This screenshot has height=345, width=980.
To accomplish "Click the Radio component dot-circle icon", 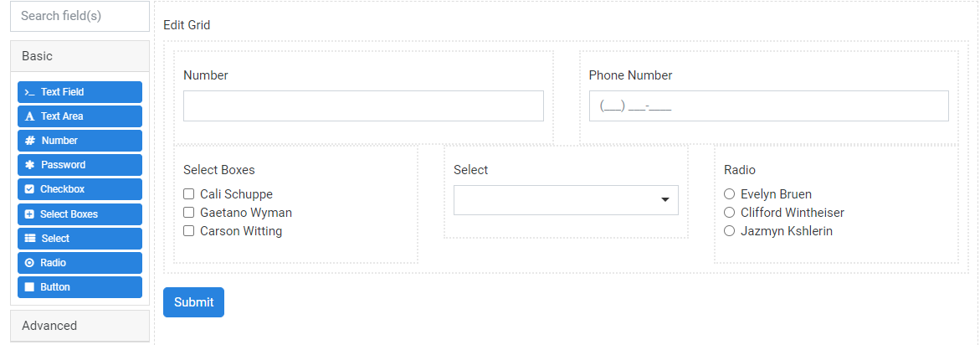I will tap(28, 263).
